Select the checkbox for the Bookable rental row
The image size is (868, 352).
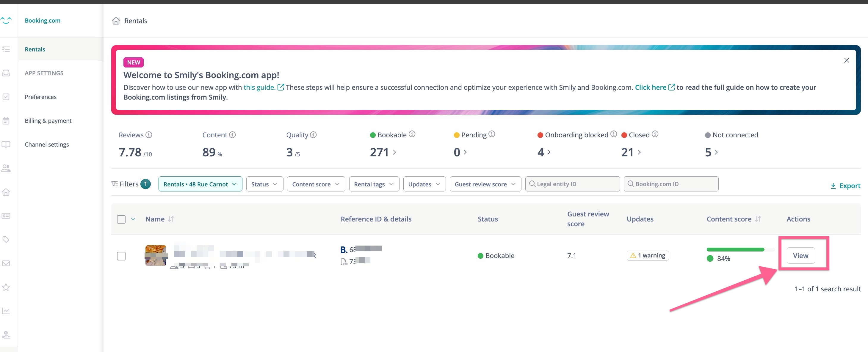tap(121, 256)
